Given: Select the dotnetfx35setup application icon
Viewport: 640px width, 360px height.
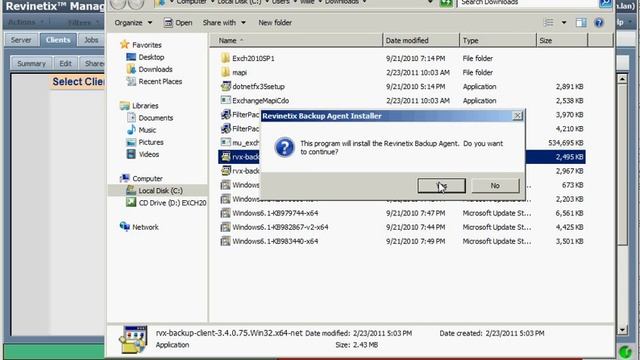Looking at the screenshot, I should [x=225, y=86].
